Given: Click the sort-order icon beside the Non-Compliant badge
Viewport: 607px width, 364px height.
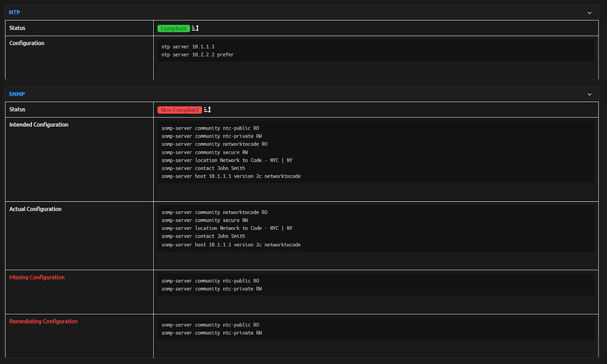Looking at the screenshot, I should pos(207,110).
